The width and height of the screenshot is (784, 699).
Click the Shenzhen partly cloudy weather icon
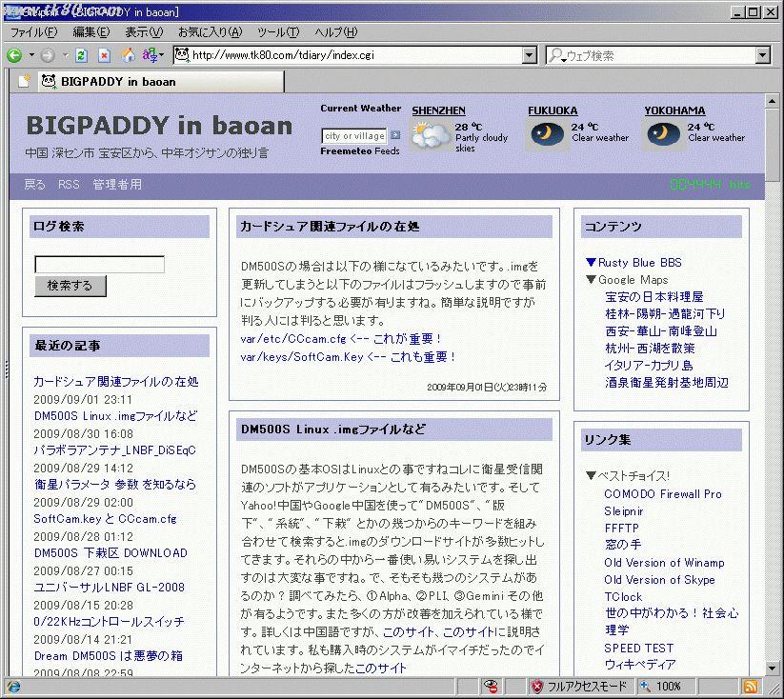(x=431, y=135)
